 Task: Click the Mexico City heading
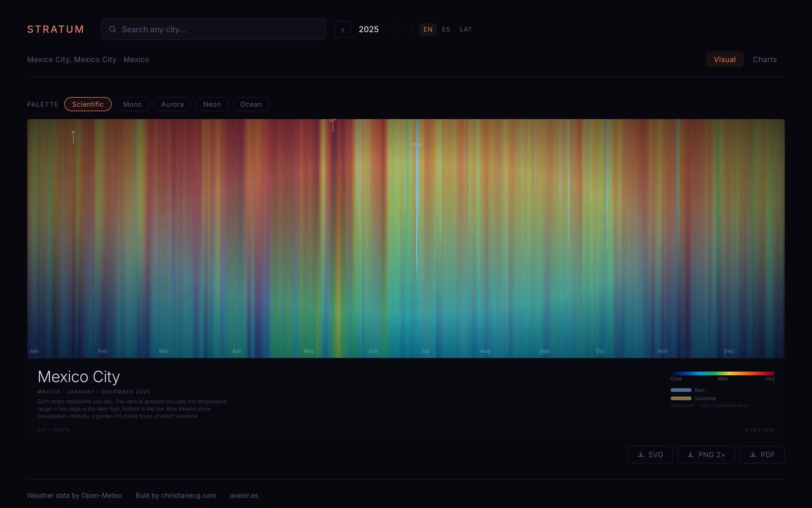(79, 377)
